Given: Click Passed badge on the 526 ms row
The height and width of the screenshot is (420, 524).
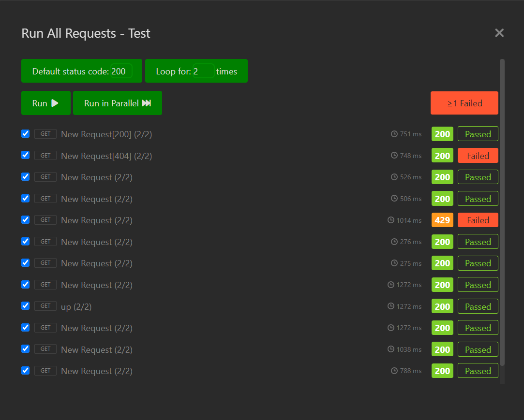Looking at the screenshot, I should coord(478,177).
